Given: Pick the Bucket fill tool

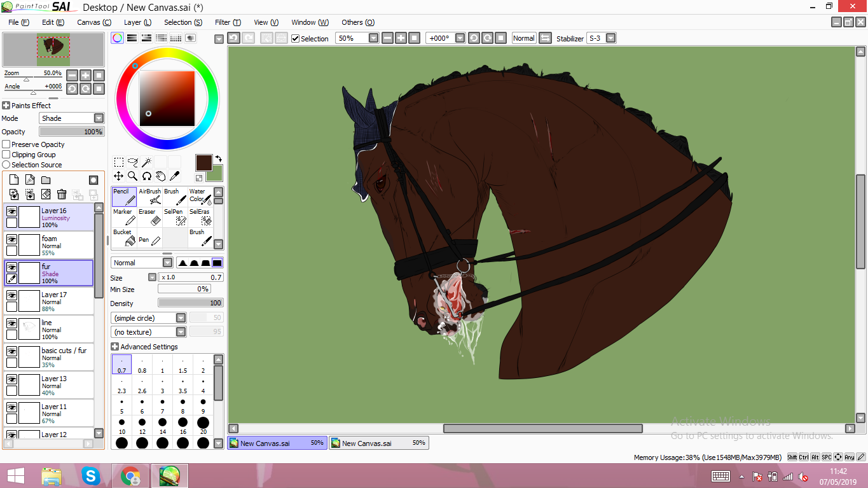Looking at the screenshot, I should click(x=124, y=237).
